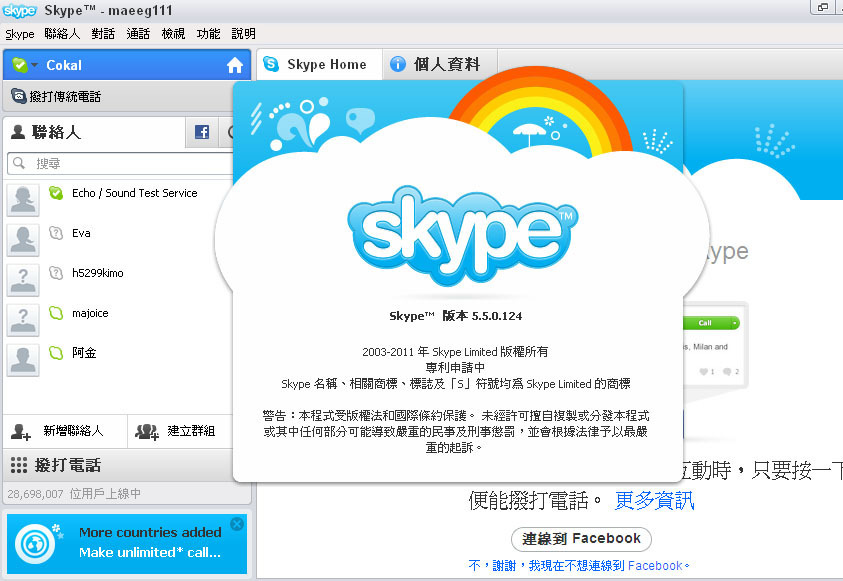Decline Facebook connection via 不，謝謝 link
The image size is (843, 581).
coord(578,566)
